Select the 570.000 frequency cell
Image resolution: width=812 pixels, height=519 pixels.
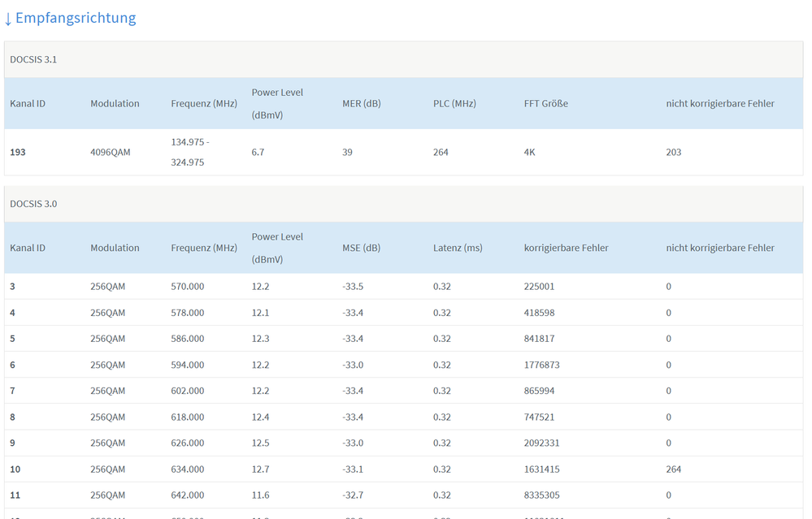coord(188,287)
